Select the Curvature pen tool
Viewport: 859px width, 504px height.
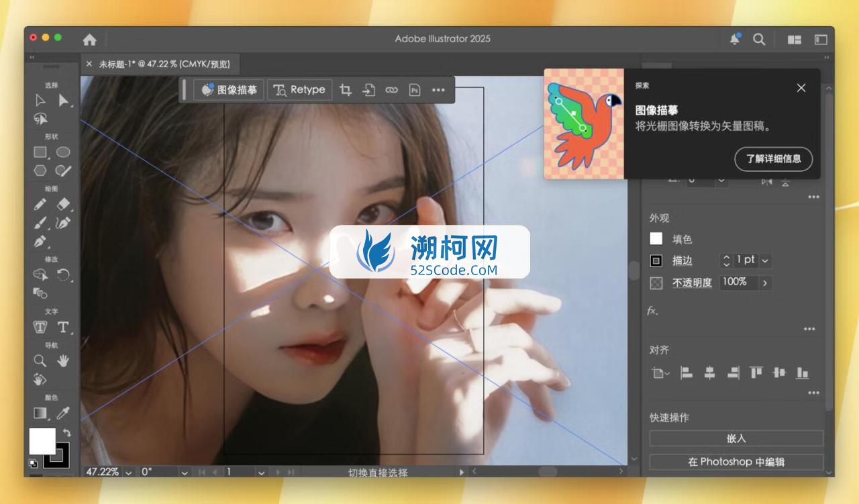[63, 223]
